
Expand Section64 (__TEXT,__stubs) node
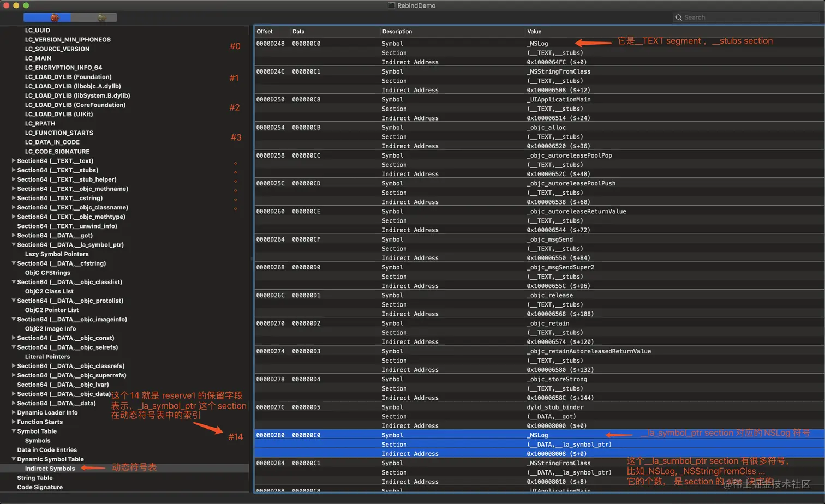pos(14,170)
